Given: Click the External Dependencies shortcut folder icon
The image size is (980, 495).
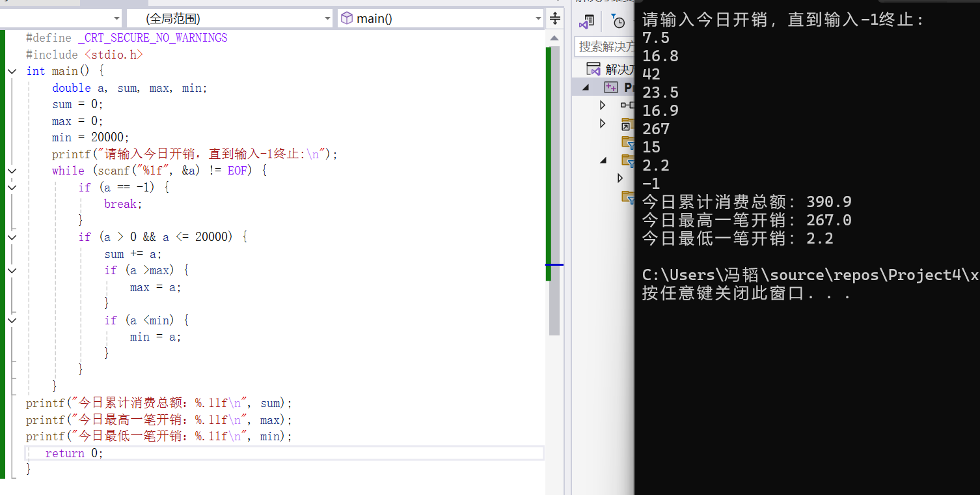Looking at the screenshot, I should 627,124.
